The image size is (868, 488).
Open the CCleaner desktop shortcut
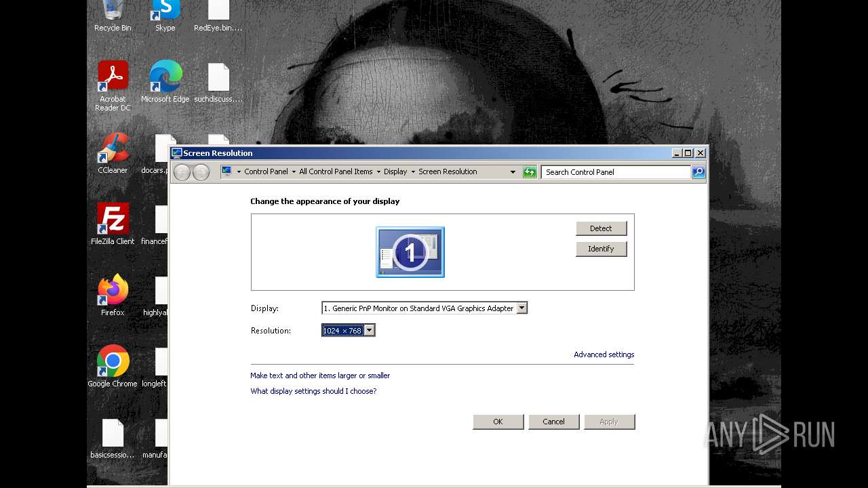pos(113,153)
